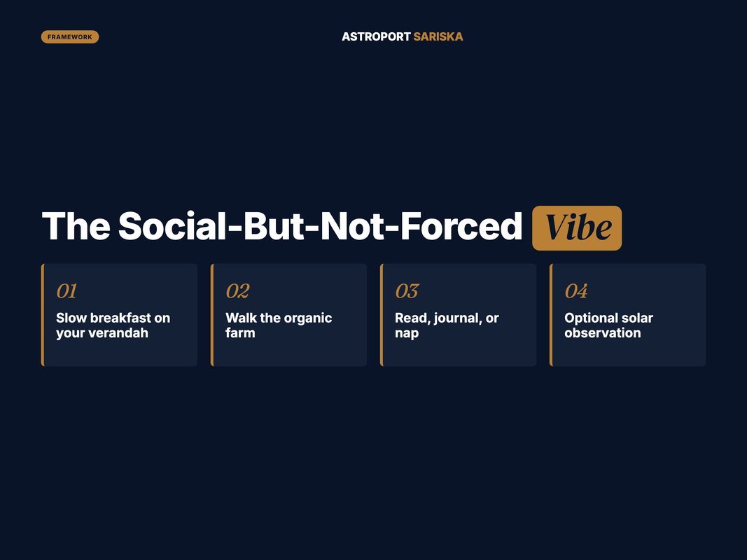
Task: Click the ASTROPORT logo text
Action: point(376,36)
